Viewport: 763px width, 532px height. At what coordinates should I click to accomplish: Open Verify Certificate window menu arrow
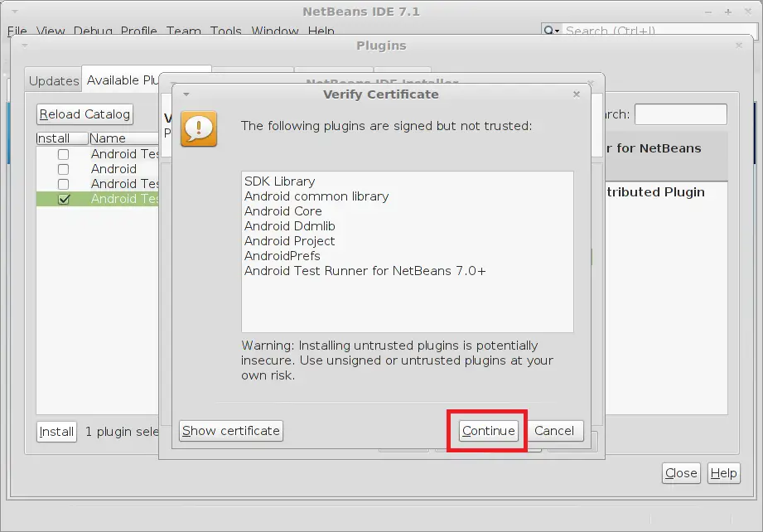coord(186,94)
